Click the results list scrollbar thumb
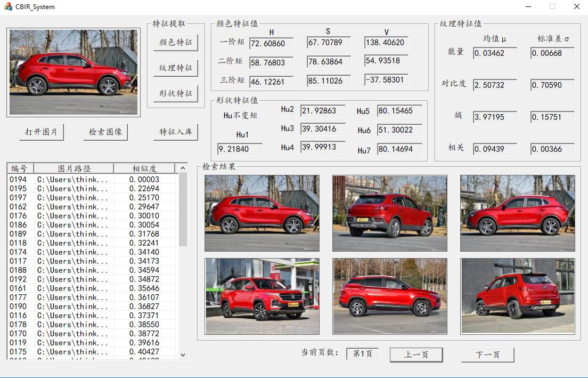Screen dimensions: 588x378 pos(183,210)
